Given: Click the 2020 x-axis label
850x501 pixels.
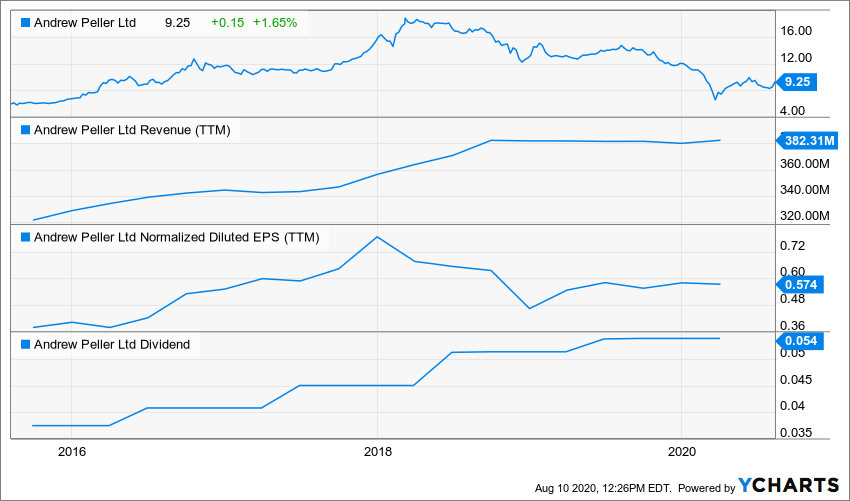Looking at the screenshot, I should coord(682,452).
